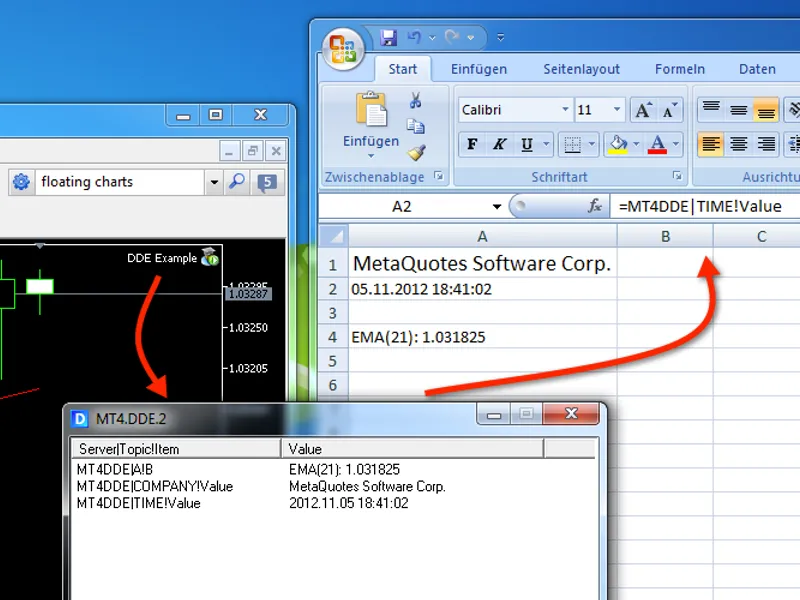This screenshot has height=600, width=800.
Task: Open underline style dropdown arrow
Action: click(x=546, y=144)
